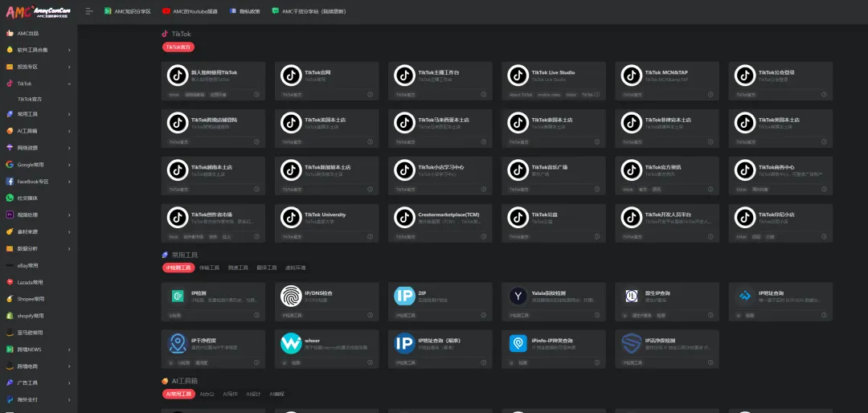Click the PayPal icon for 海外支付
Image resolution: width=868 pixels, height=413 pixels.
tap(10, 399)
